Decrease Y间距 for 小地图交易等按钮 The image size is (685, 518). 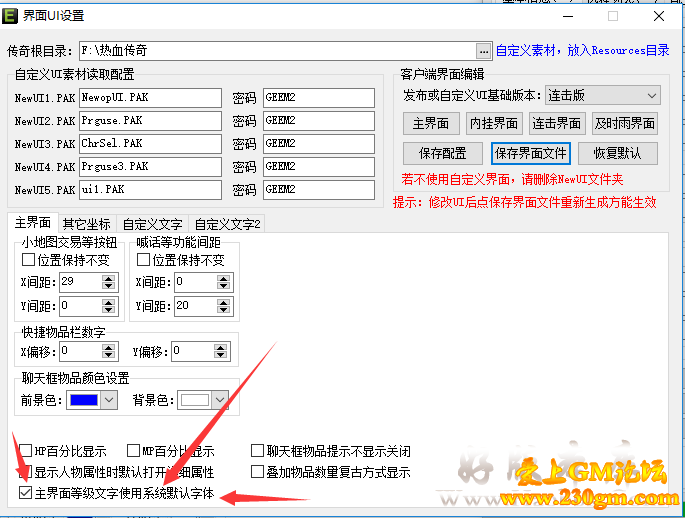click(108, 310)
